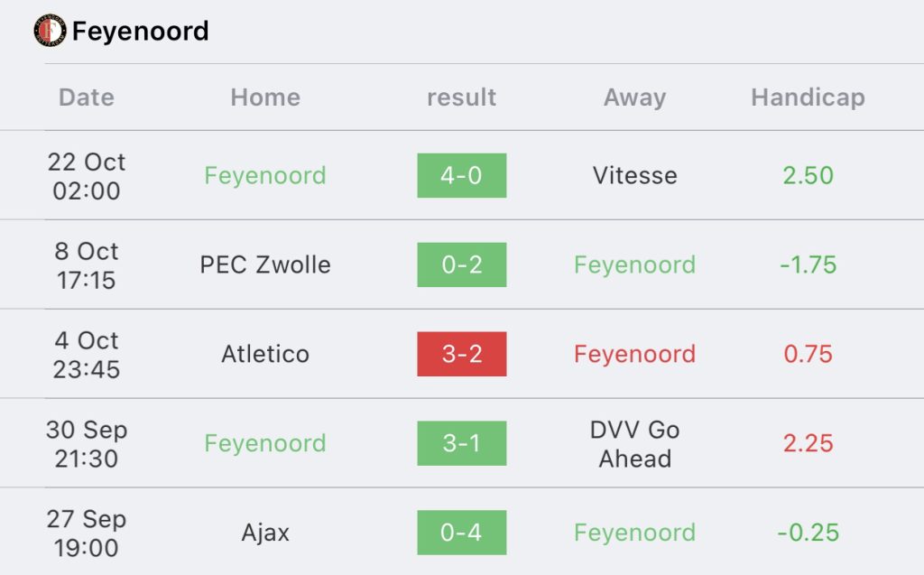Open the Ajax team link
This screenshot has width=924, height=575.
[265, 533]
